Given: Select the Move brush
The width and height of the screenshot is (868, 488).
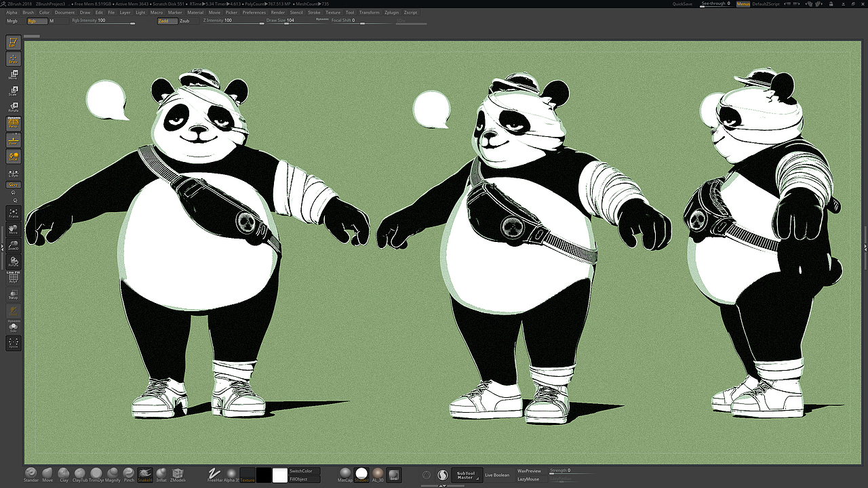Looking at the screenshot, I should 47,475.
